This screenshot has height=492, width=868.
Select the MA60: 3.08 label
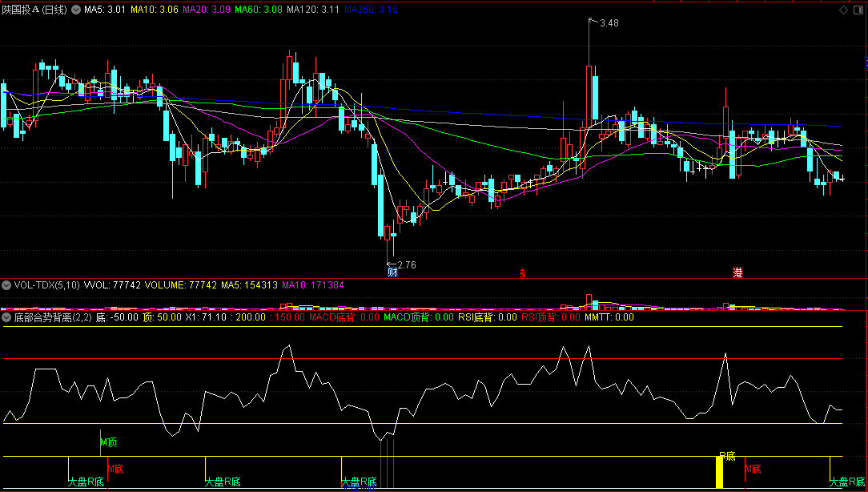pos(258,10)
